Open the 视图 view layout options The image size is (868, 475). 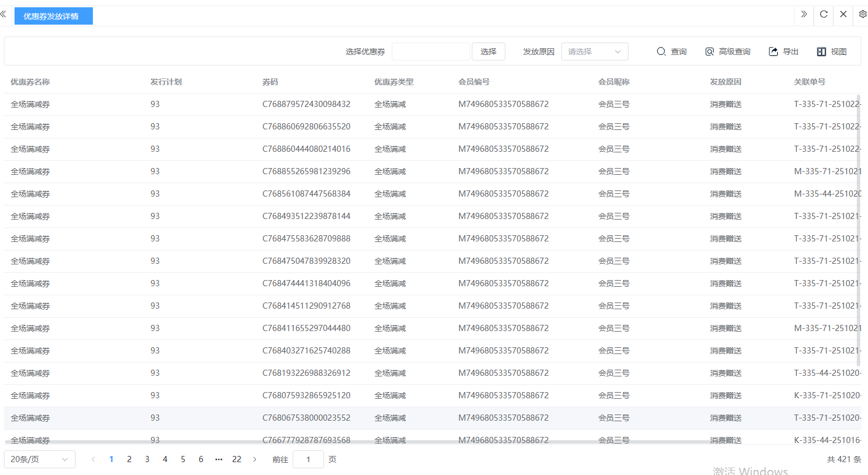[x=831, y=52]
